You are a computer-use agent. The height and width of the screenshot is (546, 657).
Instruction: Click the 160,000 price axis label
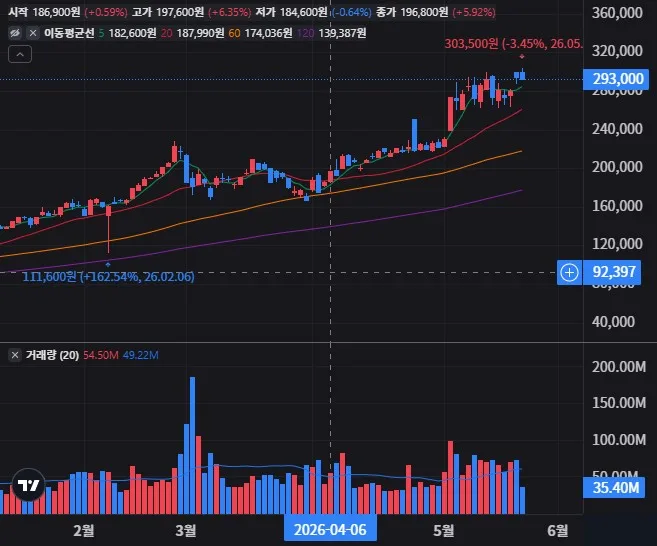click(x=617, y=205)
